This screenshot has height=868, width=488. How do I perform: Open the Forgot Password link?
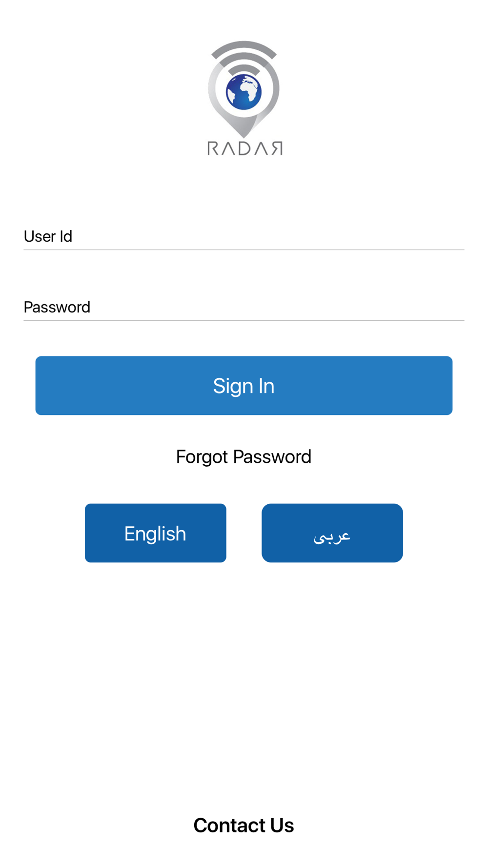pos(244,457)
